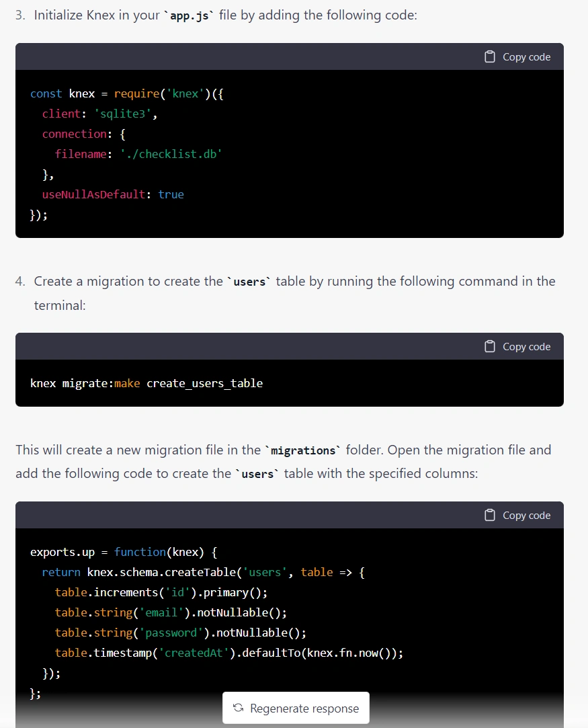This screenshot has width=588, height=728.
Task: Click the refresh icon in Regenerate response
Action: 239,708
